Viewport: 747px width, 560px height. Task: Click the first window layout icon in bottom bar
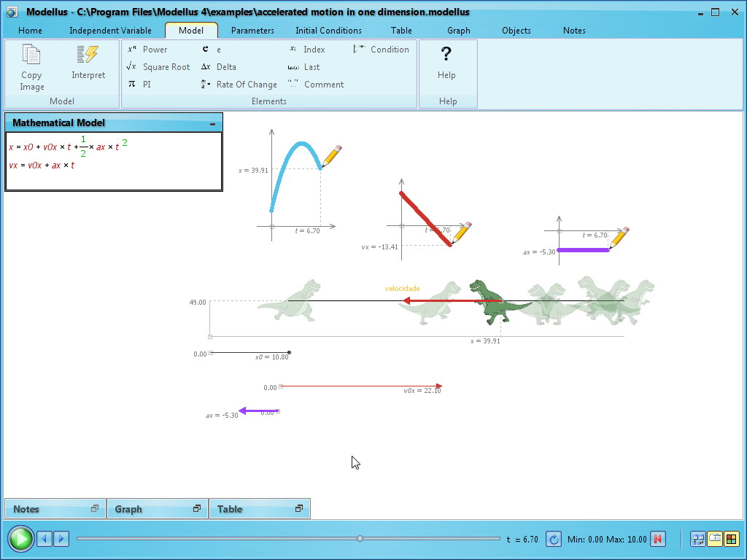click(x=698, y=539)
